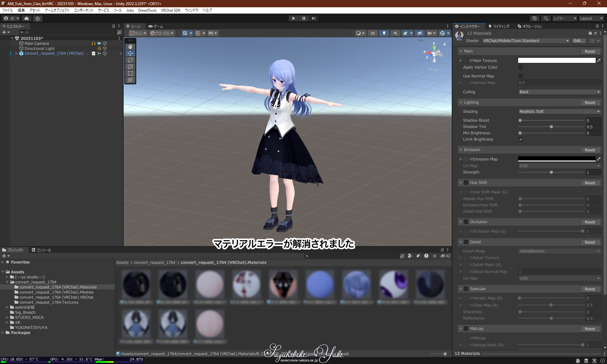The width and height of the screenshot is (607, 364).
Task: Click Reset button in Lighting section
Action: pos(590,103)
